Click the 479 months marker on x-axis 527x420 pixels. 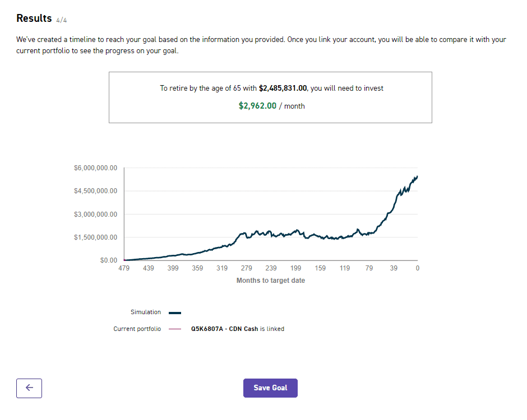pyautogui.click(x=124, y=269)
